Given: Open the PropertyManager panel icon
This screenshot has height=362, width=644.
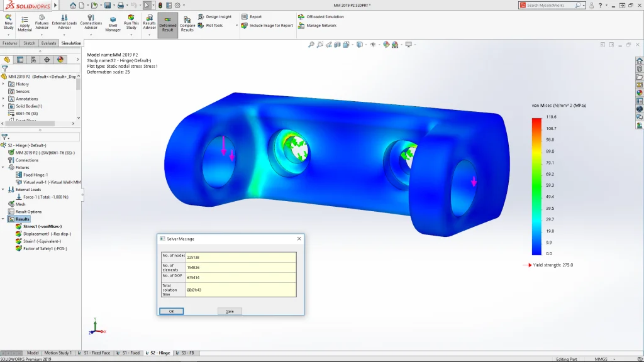Looking at the screenshot, I should (x=20, y=60).
